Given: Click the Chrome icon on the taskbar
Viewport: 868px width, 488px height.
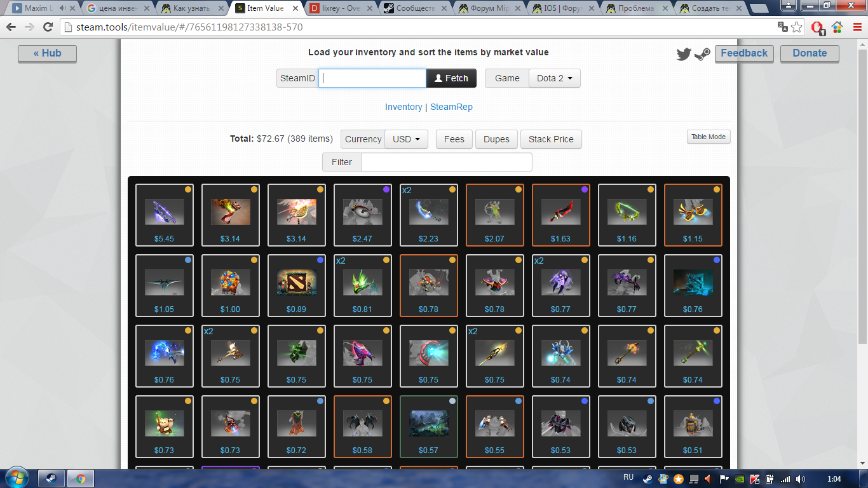Looking at the screenshot, I should point(81,478).
